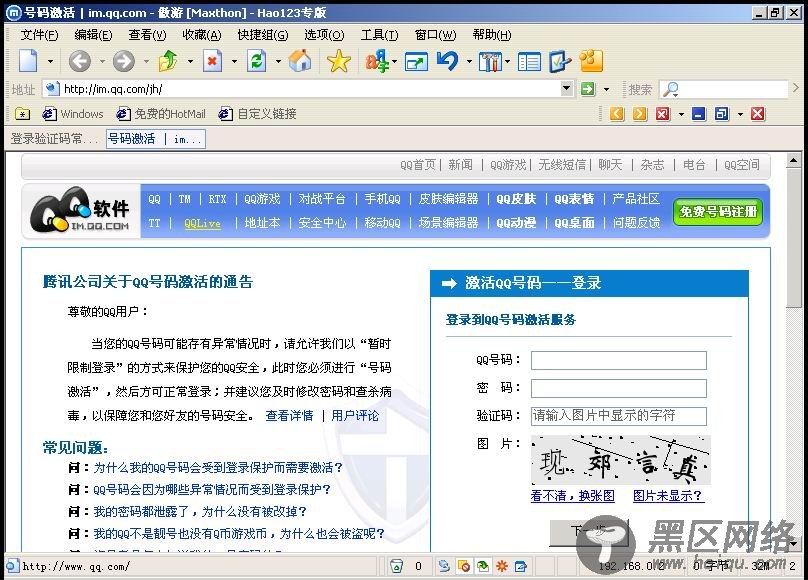Screen dimensions: 808x580
Task: Click the red close-tab icon with dropdown
Action: (663, 114)
